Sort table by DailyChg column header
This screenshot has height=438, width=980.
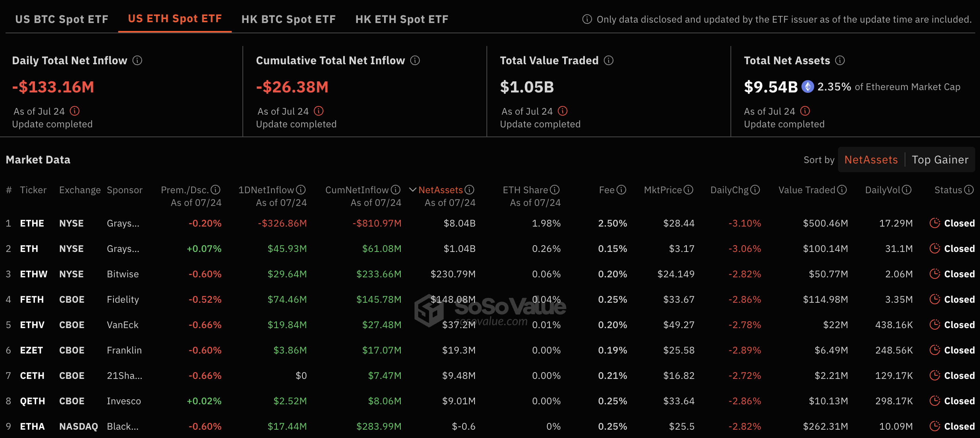point(729,190)
